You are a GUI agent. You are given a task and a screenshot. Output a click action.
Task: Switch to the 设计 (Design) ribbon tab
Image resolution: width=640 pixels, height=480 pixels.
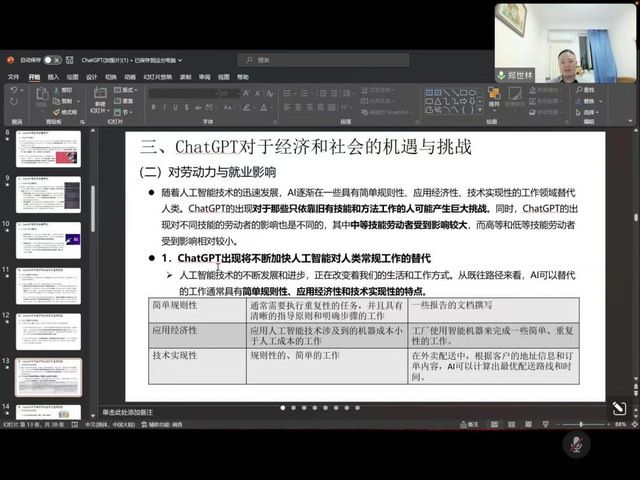click(x=91, y=77)
